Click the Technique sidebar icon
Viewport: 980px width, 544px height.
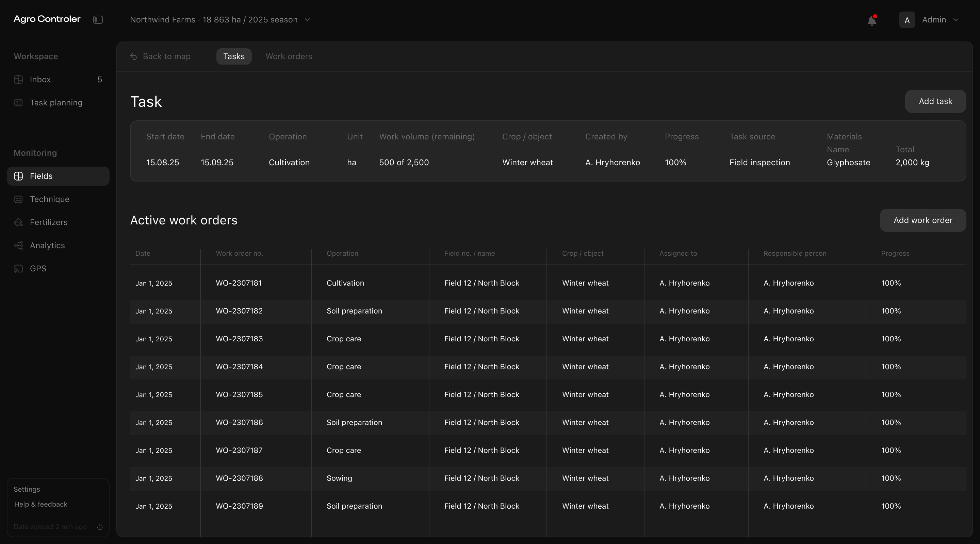tap(18, 199)
